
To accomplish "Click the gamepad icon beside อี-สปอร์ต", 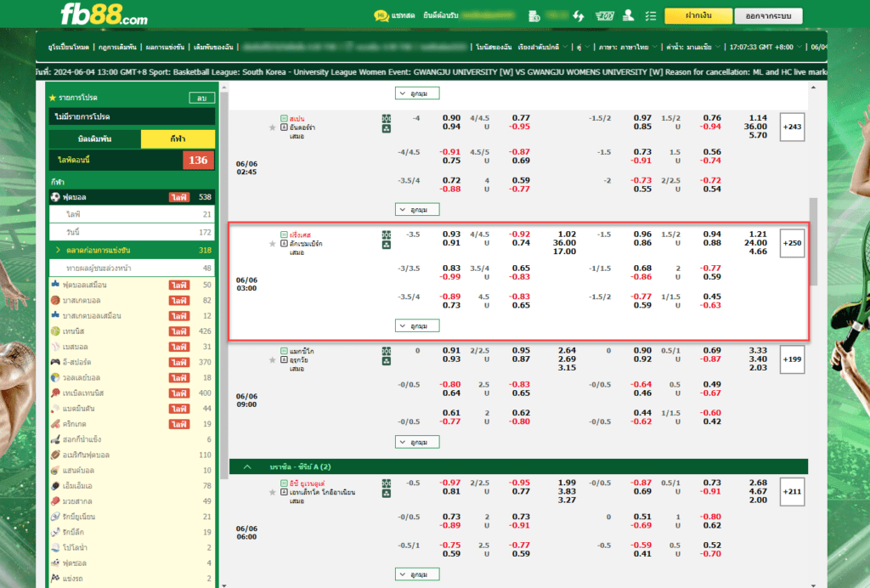I will (x=55, y=362).
